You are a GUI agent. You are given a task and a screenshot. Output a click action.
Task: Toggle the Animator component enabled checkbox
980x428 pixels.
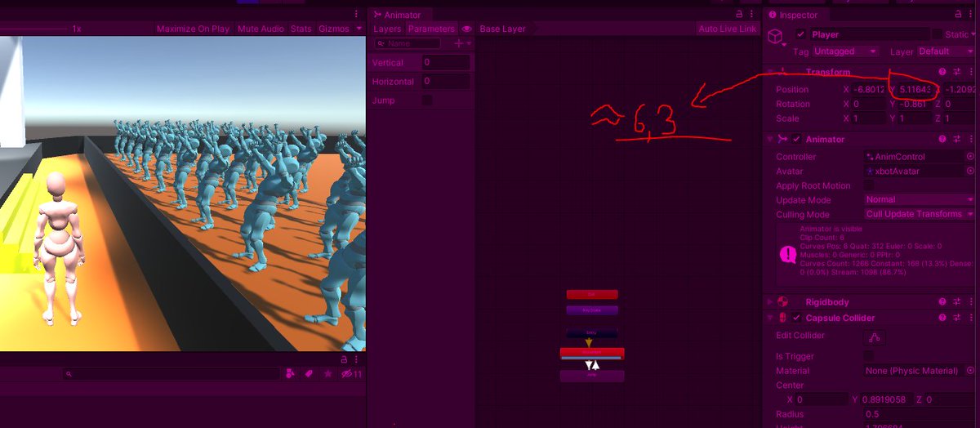(x=797, y=139)
